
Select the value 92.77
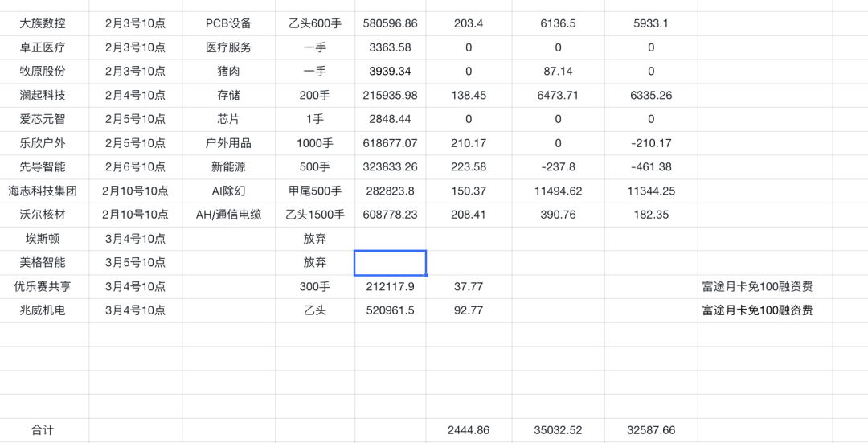pos(469,310)
